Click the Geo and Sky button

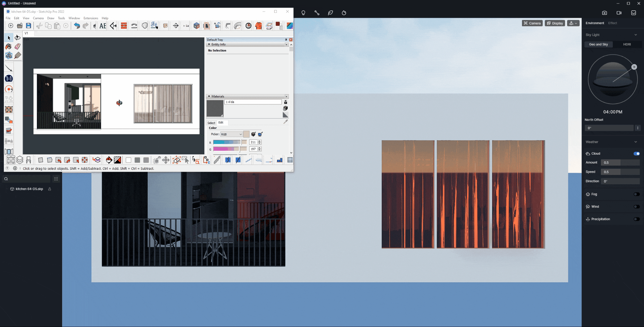598,44
